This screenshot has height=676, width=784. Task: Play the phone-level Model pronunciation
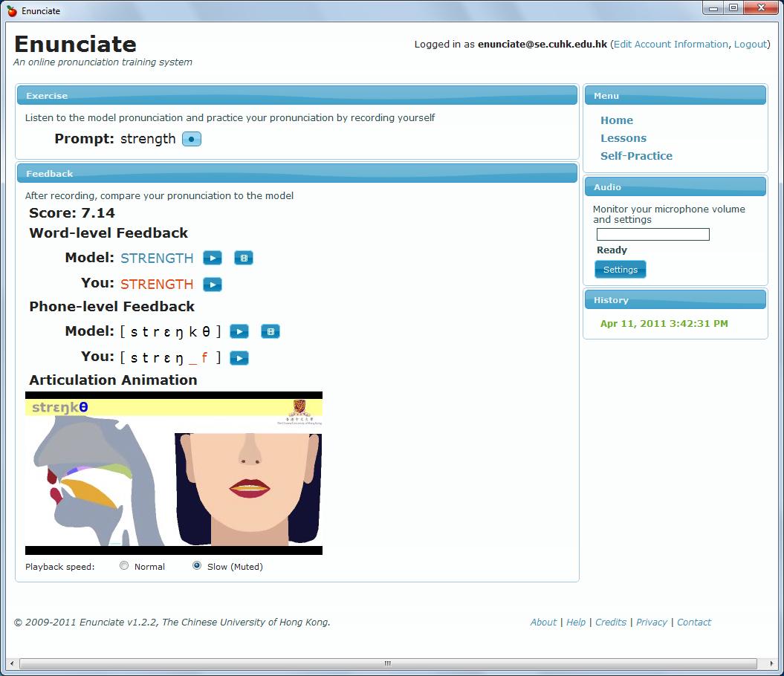click(239, 331)
